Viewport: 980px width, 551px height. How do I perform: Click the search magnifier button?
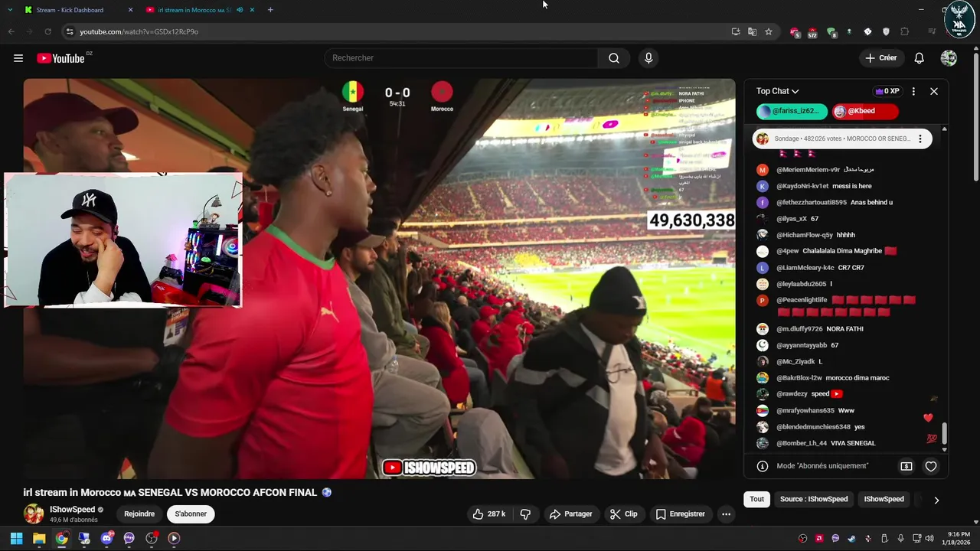click(614, 58)
